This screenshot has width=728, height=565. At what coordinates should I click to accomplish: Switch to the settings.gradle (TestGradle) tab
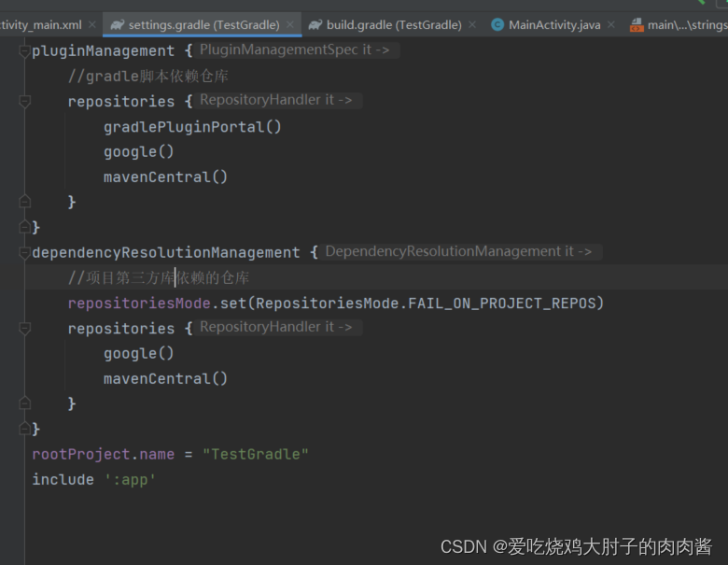tap(203, 25)
